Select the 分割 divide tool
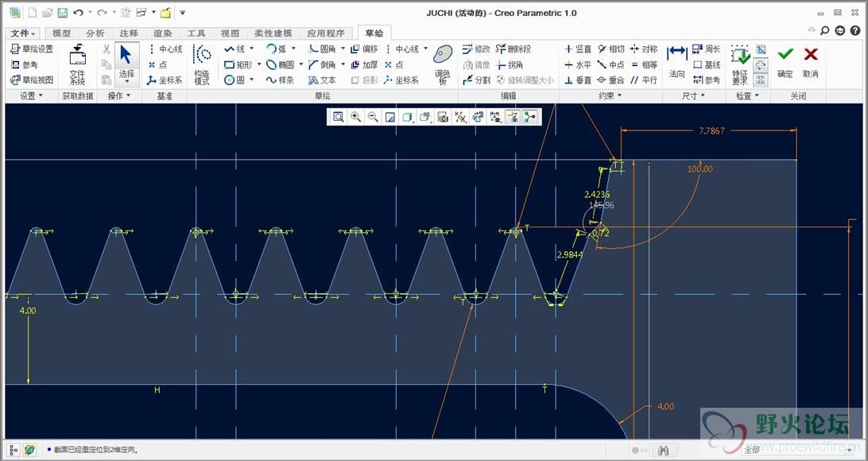868x461 pixels. click(x=475, y=79)
